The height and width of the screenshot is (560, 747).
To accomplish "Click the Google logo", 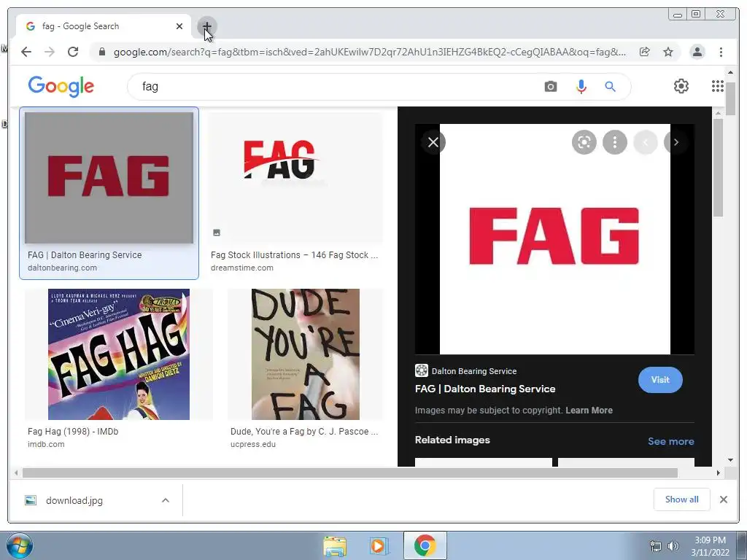I will 61,86.
